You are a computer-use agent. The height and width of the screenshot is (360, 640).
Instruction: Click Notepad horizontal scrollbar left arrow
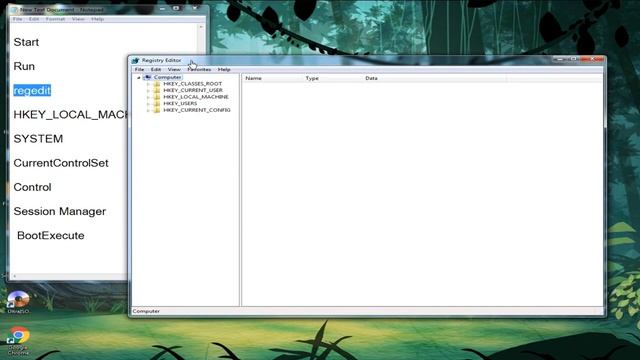coord(14,276)
